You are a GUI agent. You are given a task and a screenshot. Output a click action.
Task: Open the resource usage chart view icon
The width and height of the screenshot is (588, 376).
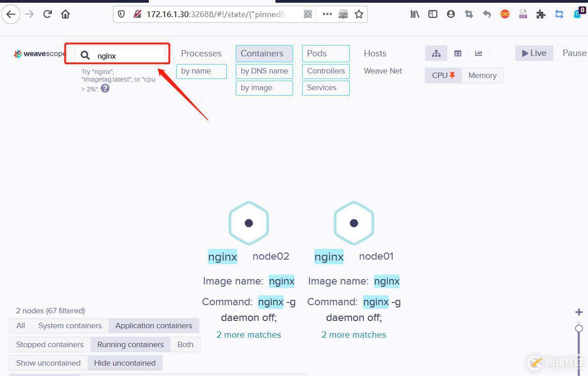478,53
